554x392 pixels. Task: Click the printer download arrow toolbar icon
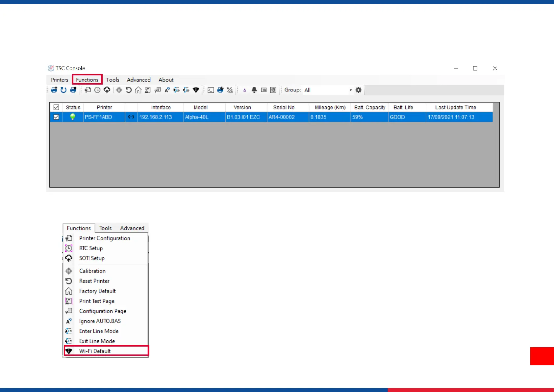[x=220, y=90]
